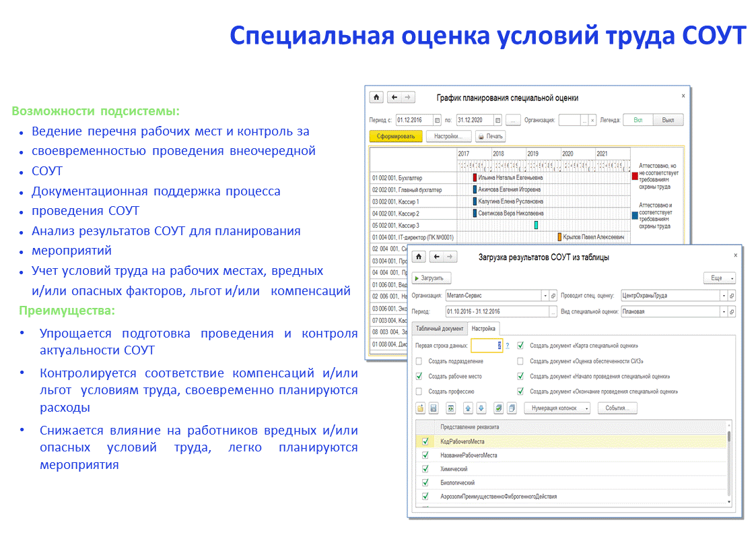Click help question mark near Первая строка данных
The image size is (756, 535).
507,346
